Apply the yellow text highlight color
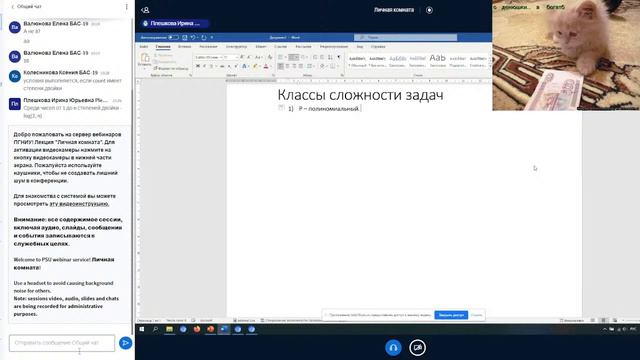This screenshot has height=360, width=640. 255,66
